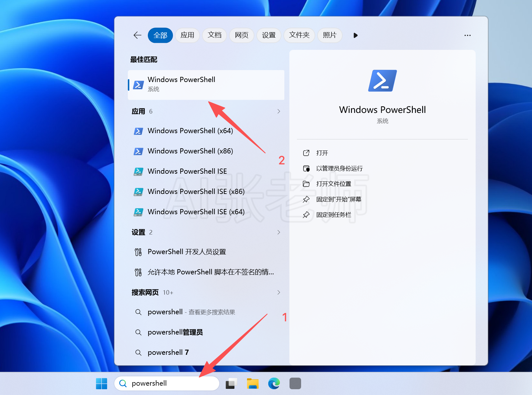
Task: Open PowerShell 开发人员设置
Action: coord(206,252)
